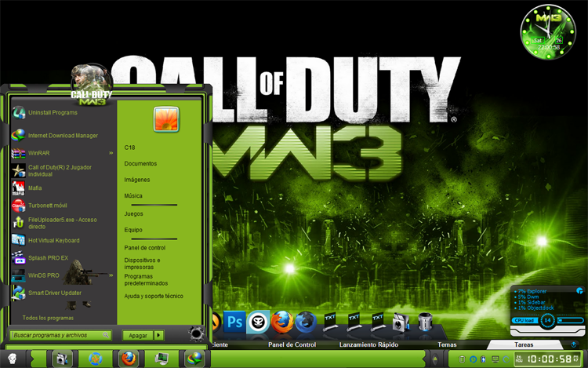Viewport: 588px width, 368px height.
Task: Launch Firefox from the dock
Action: (x=282, y=322)
